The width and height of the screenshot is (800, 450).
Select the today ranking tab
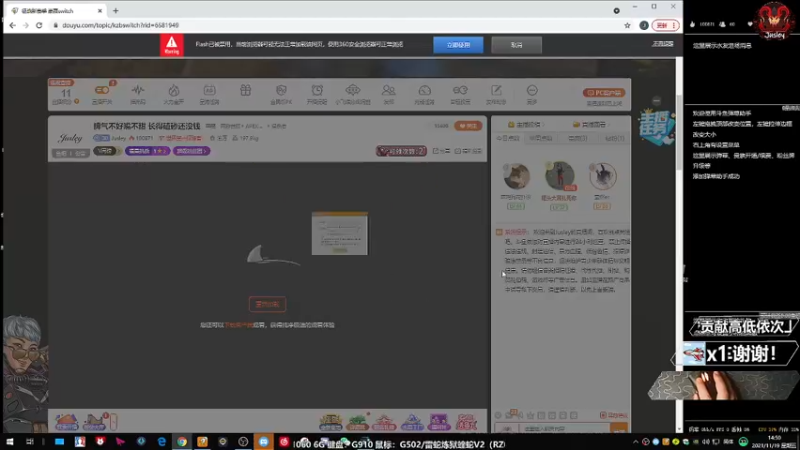pyautogui.click(x=508, y=138)
